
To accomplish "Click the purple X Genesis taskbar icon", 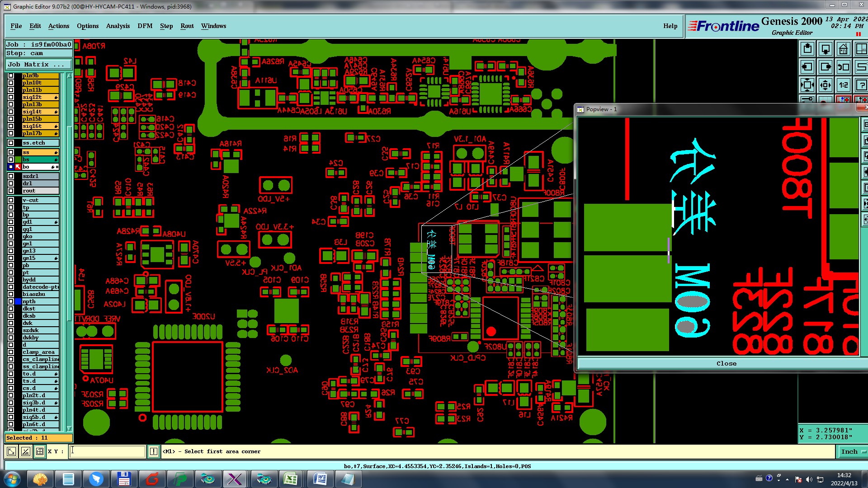I will [x=235, y=479].
